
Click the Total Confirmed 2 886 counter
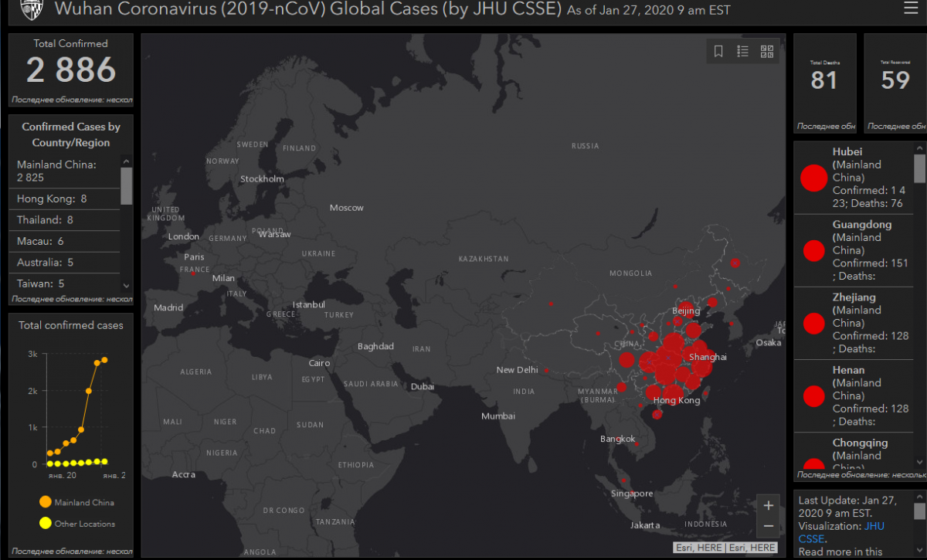70,70
